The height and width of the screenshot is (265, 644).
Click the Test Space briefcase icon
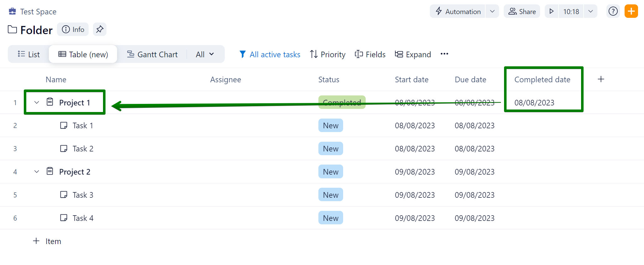(x=12, y=12)
